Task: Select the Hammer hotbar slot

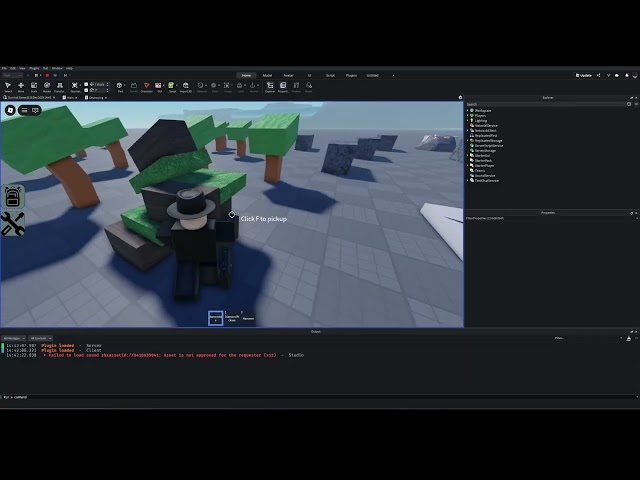Action: (248, 318)
